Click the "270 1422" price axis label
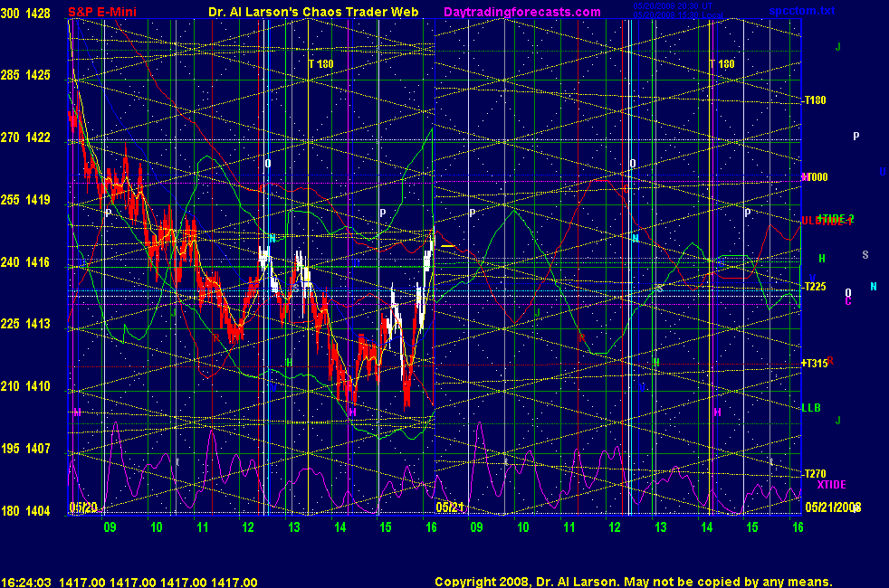The width and height of the screenshot is (889, 588). (25, 138)
